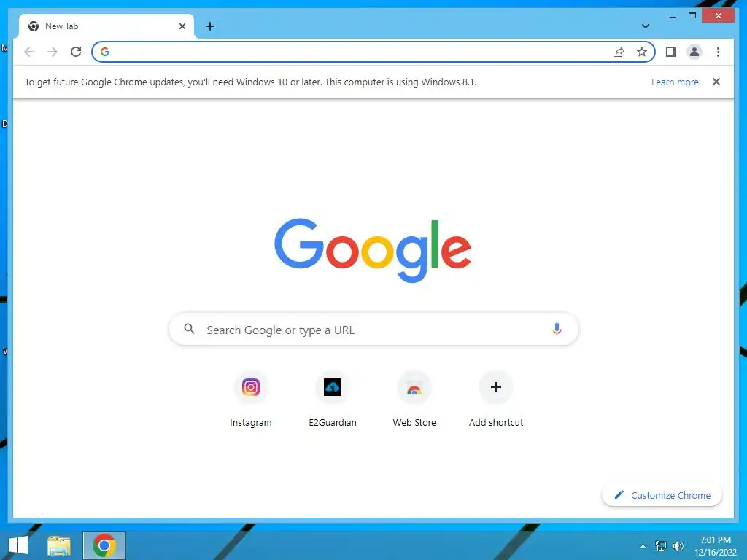Expand the tab search chevron
The height and width of the screenshot is (560, 747).
pos(646,26)
